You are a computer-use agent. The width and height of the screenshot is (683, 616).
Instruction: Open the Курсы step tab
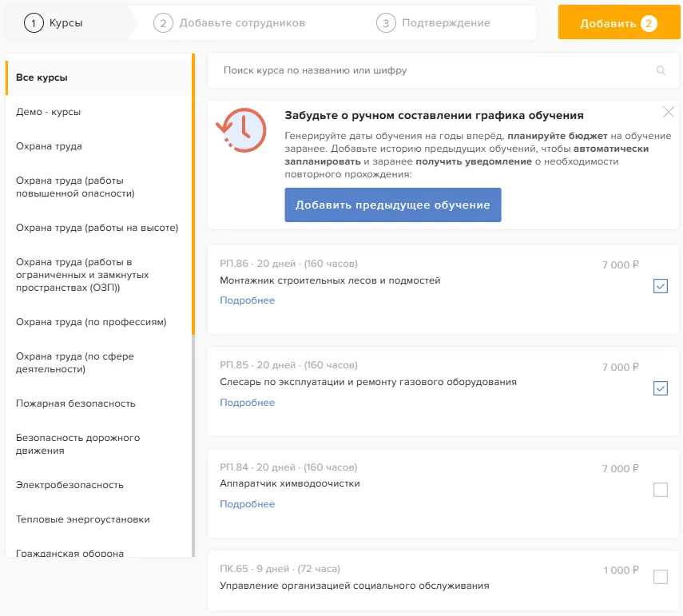tap(66, 23)
